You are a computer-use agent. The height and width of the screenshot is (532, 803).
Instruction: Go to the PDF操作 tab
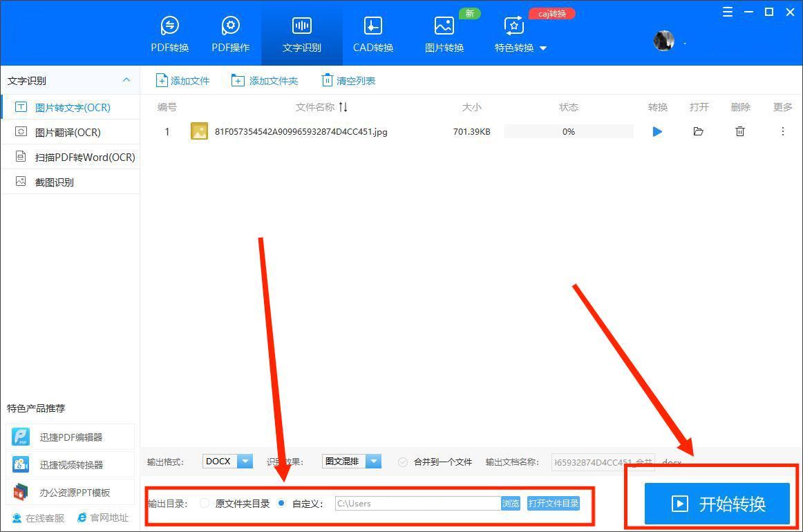coord(230,32)
